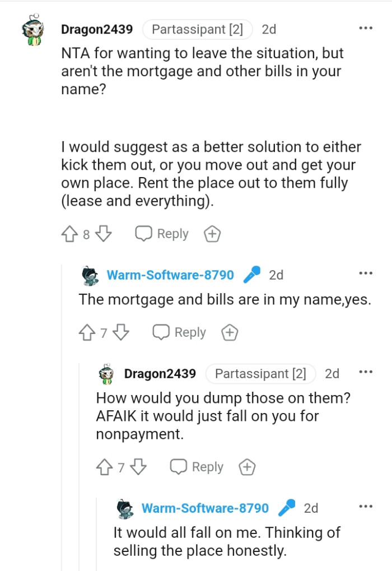Open award menu on the top comment
Screen dimensions: 392x571
point(212,234)
